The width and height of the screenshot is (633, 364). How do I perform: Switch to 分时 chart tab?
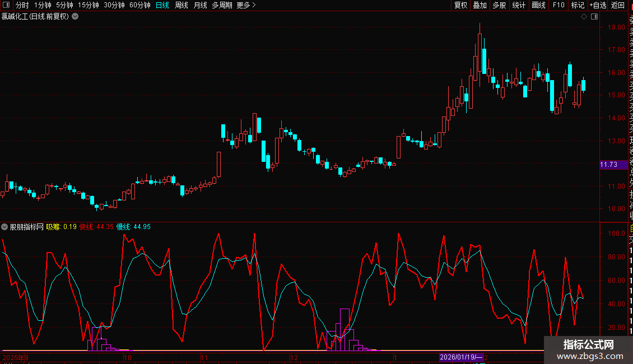(x=22, y=5)
